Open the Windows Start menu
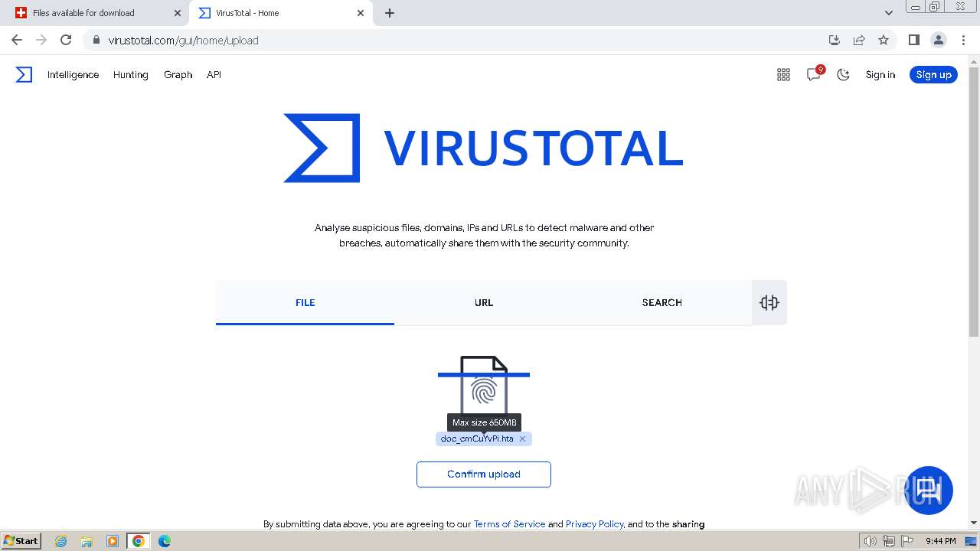The height and width of the screenshot is (551, 980). pyautogui.click(x=21, y=540)
